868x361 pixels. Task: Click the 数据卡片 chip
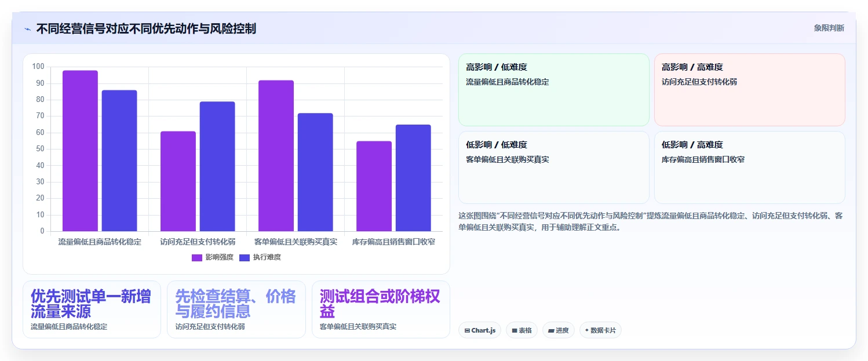click(x=600, y=330)
